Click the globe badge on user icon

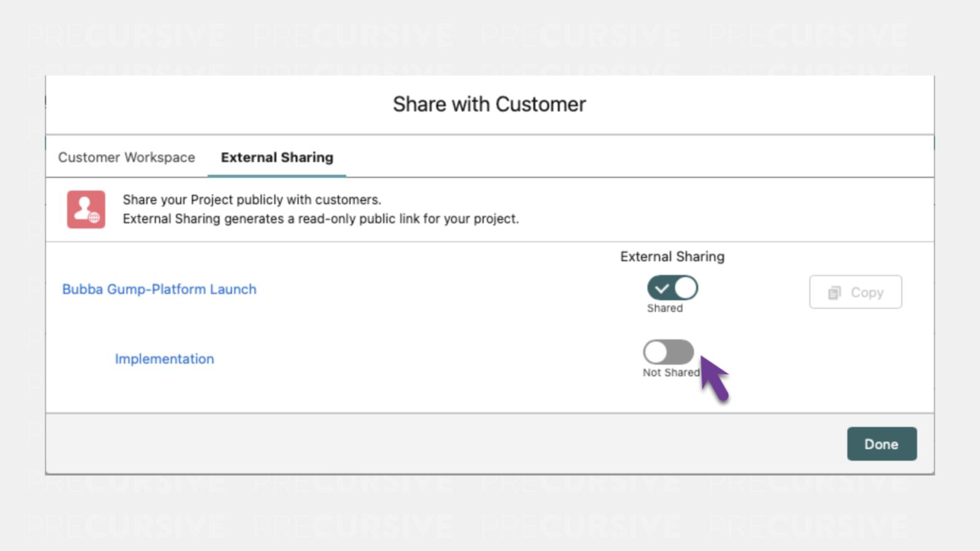[94, 217]
